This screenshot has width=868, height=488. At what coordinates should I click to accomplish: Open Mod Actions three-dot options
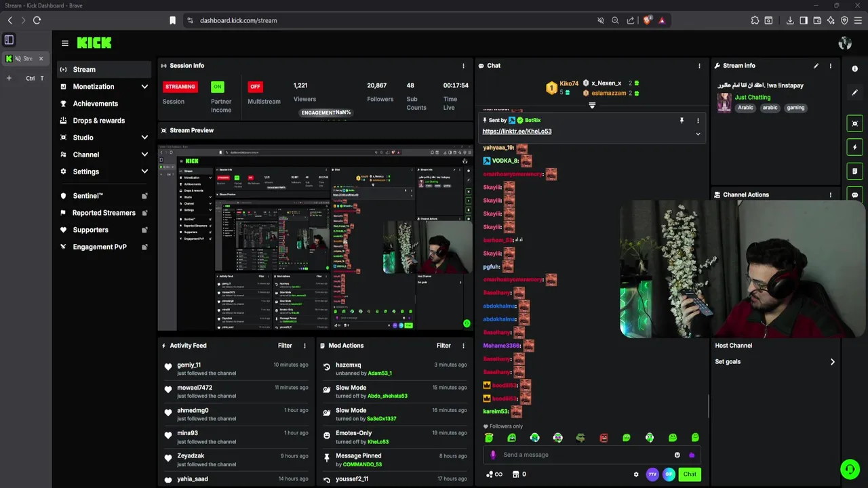point(463,346)
